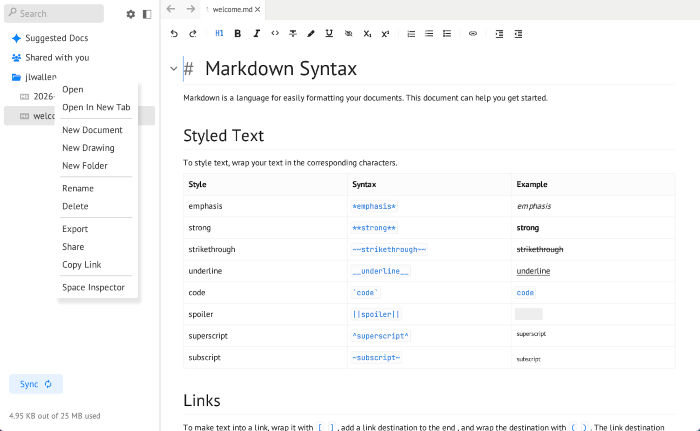This screenshot has width=700, height=431.
Task: Apply subscript formatting
Action: click(x=367, y=33)
